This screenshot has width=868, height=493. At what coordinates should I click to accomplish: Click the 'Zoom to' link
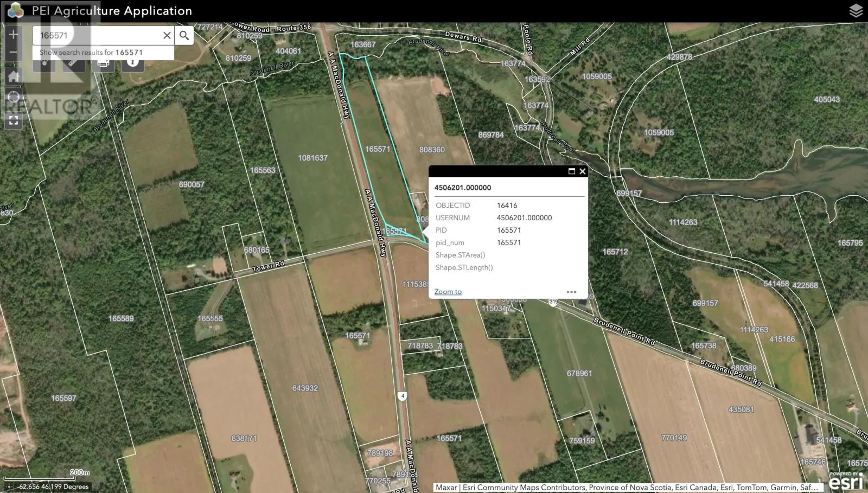pyautogui.click(x=448, y=292)
